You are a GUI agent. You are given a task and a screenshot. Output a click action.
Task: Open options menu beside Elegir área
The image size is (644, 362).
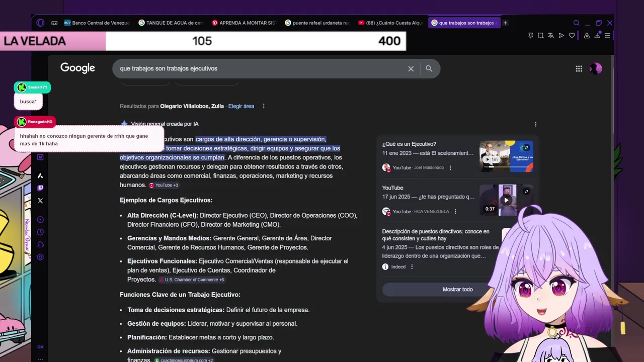(x=263, y=106)
